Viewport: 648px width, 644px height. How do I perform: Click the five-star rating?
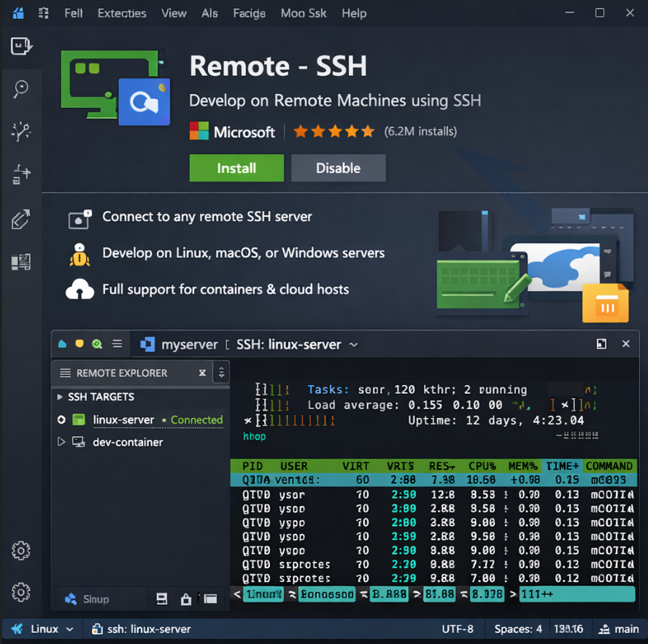tap(334, 131)
